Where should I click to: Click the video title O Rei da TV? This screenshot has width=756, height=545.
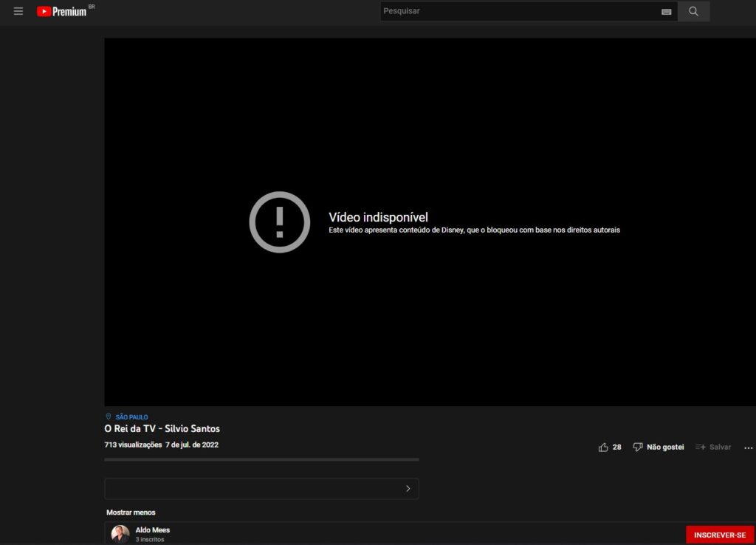[x=162, y=428]
